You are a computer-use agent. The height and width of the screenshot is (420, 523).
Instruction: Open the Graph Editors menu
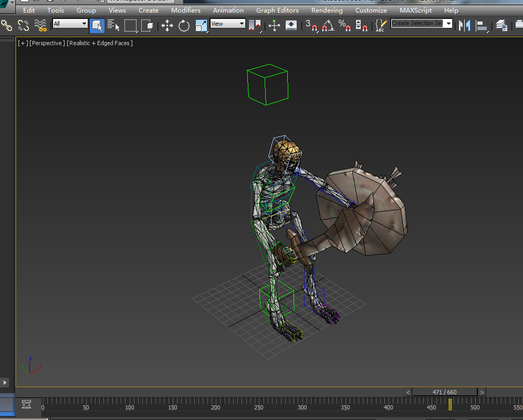coord(277,10)
